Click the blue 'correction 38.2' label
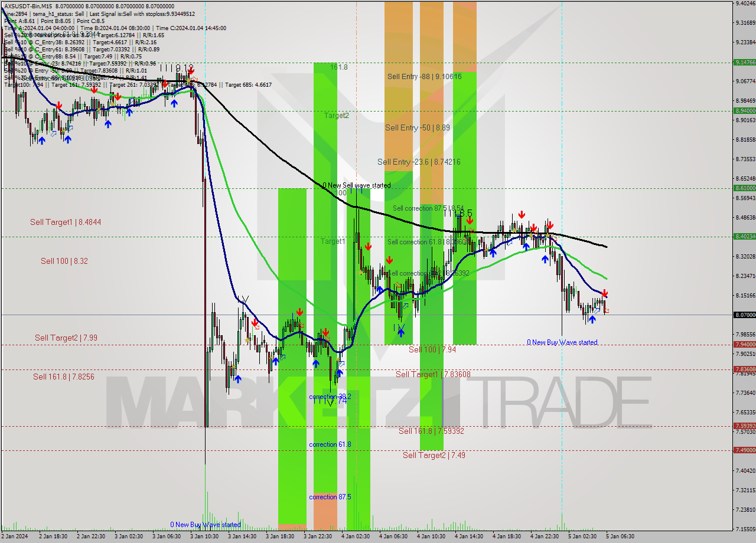 coord(330,397)
